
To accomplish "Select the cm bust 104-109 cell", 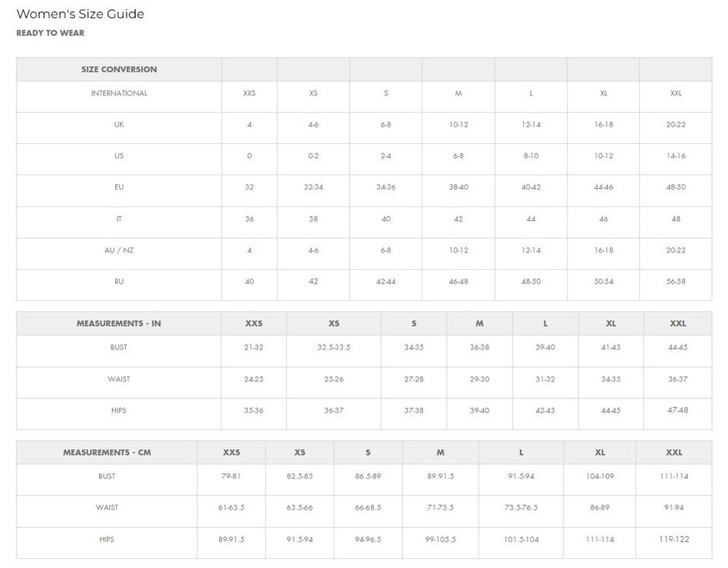I will pos(599,476).
